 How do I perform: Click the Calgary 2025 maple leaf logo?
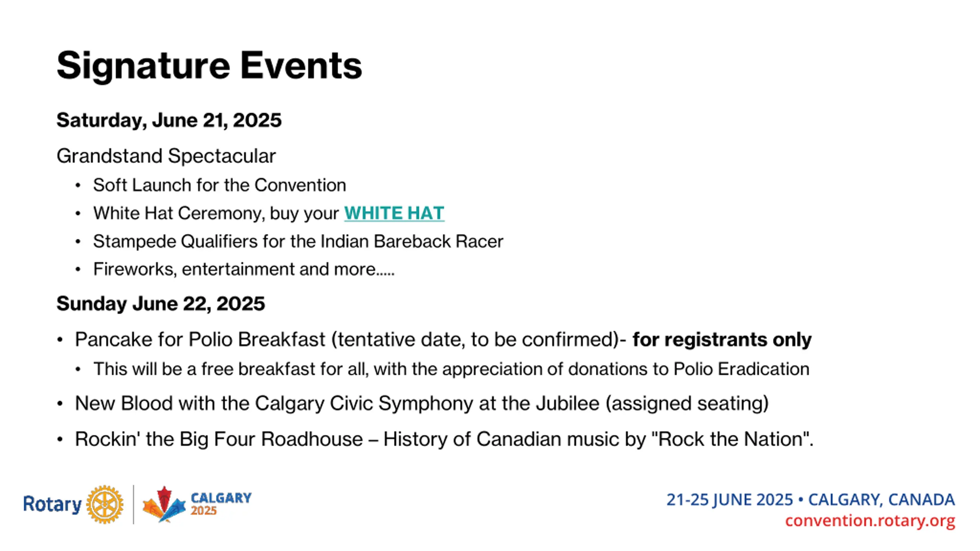[164, 504]
